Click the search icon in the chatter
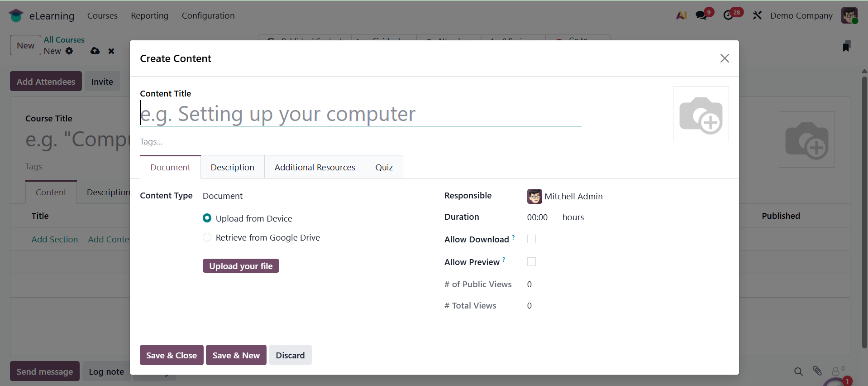 [798, 372]
